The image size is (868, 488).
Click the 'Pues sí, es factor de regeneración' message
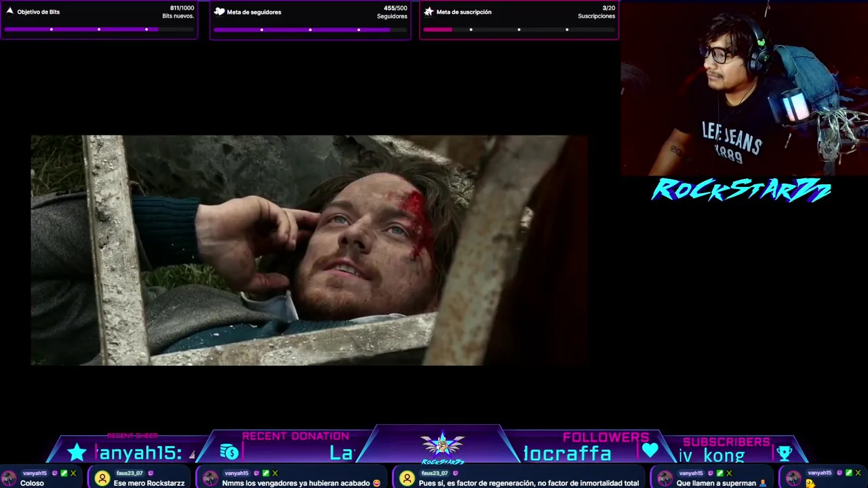pos(528,483)
